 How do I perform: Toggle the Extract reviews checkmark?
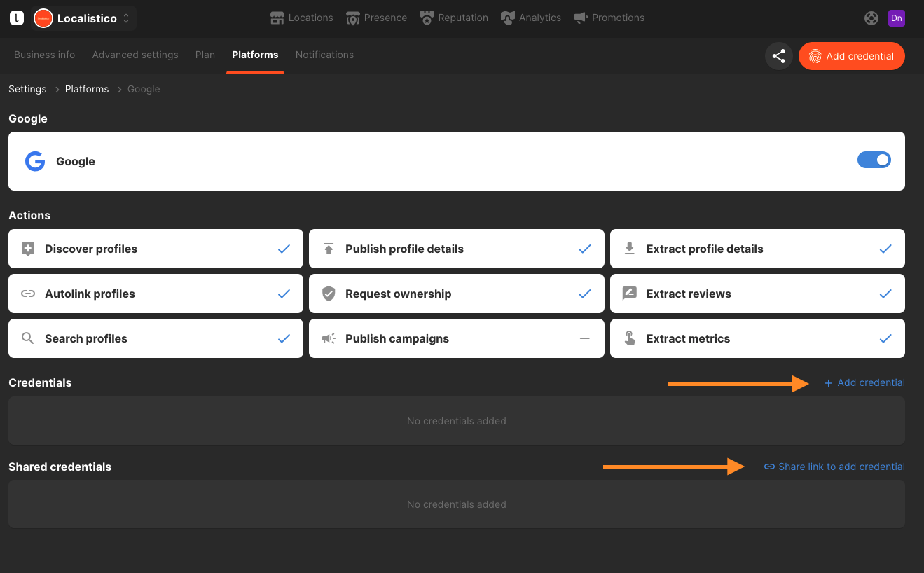(x=885, y=294)
